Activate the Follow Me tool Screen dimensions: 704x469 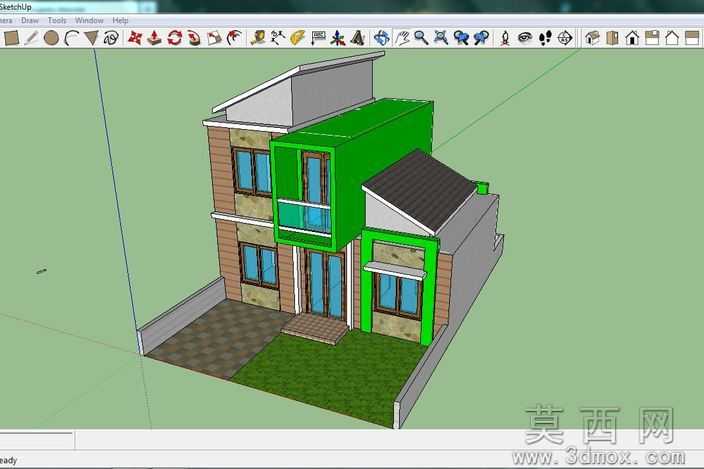point(194,38)
